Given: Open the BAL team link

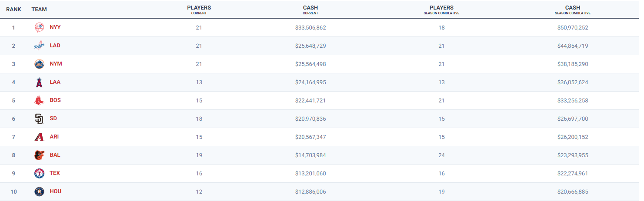Looking at the screenshot, I should point(55,155).
